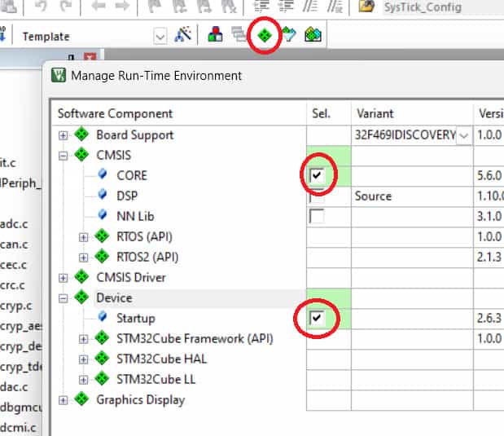Click the blue gem icon beside DSP

pyautogui.click(x=103, y=194)
